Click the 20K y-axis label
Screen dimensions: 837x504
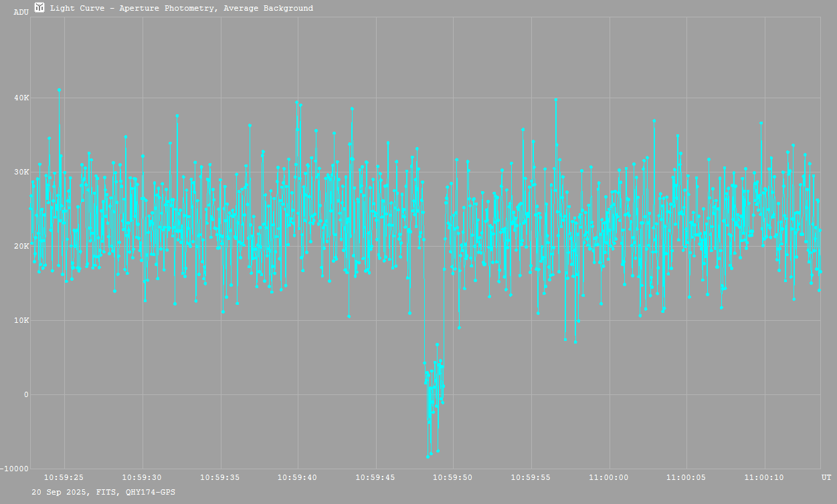22,247
